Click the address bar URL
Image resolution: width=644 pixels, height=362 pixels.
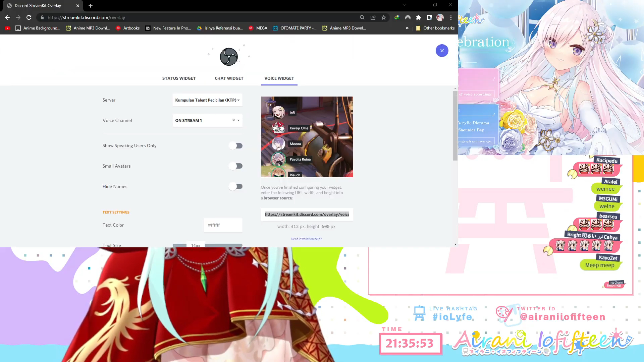(x=86, y=17)
